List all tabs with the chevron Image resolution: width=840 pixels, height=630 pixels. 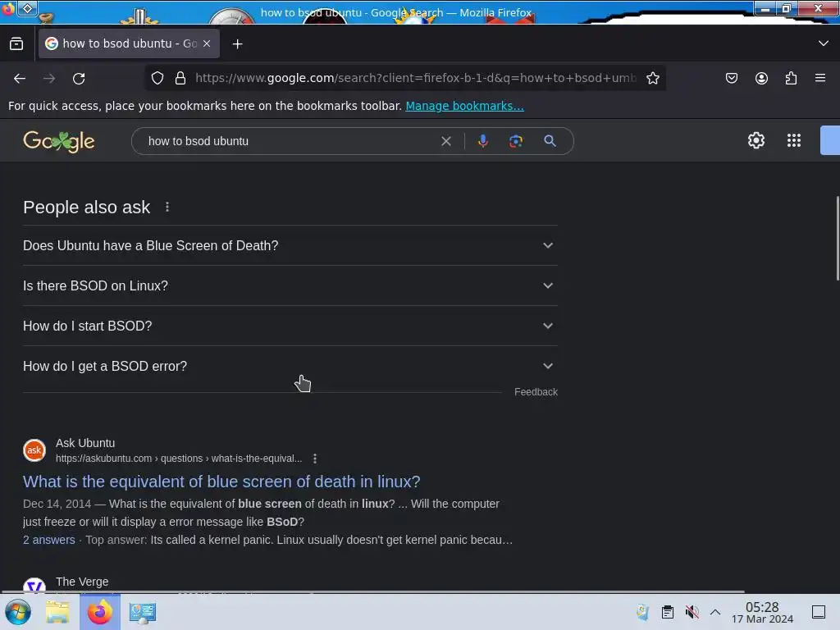click(x=824, y=43)
